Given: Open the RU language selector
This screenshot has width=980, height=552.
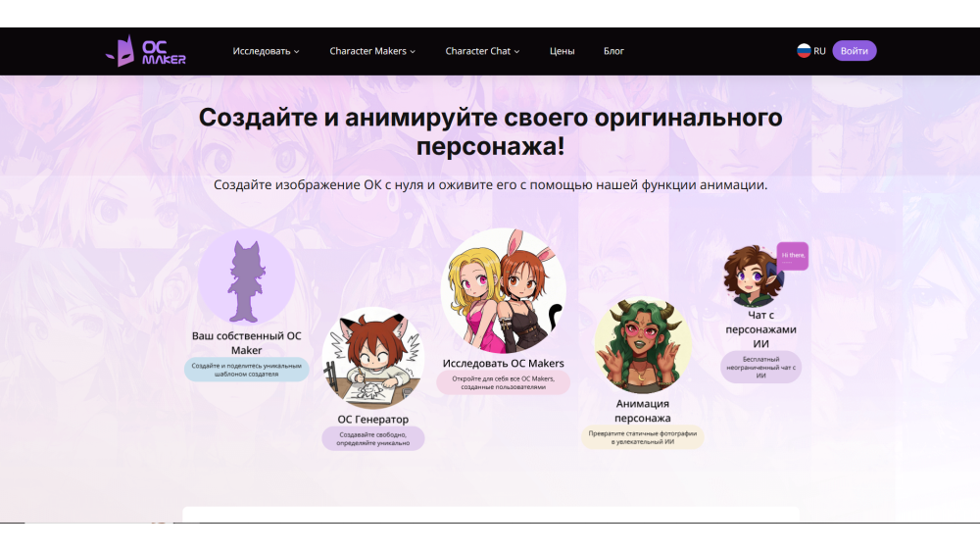Looking at the screenshot, I should point(819,51).
